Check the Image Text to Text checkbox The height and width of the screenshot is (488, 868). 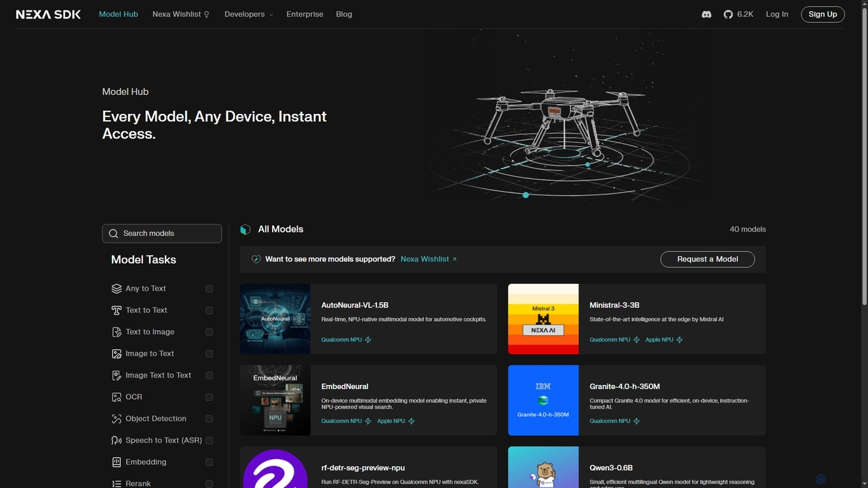[210, 375]
